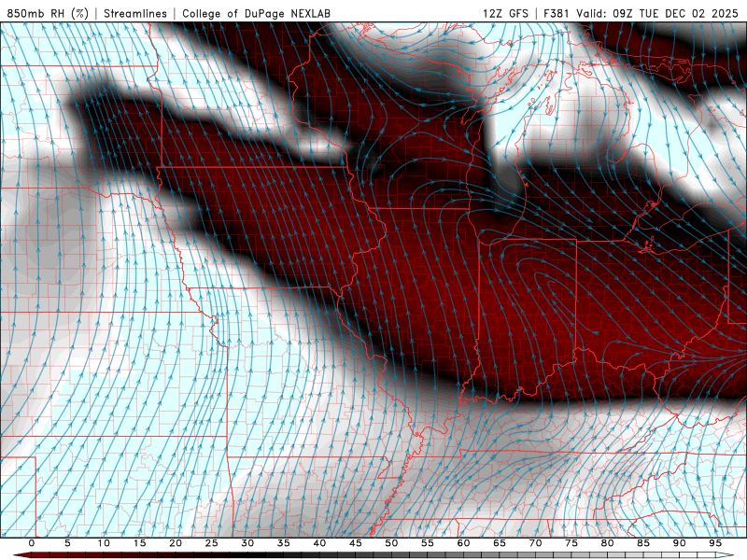Image resolution: width=747 pixels, height=560 pixels.
Task: Click the colorbar label "10"
Action: tap(104, 543)
